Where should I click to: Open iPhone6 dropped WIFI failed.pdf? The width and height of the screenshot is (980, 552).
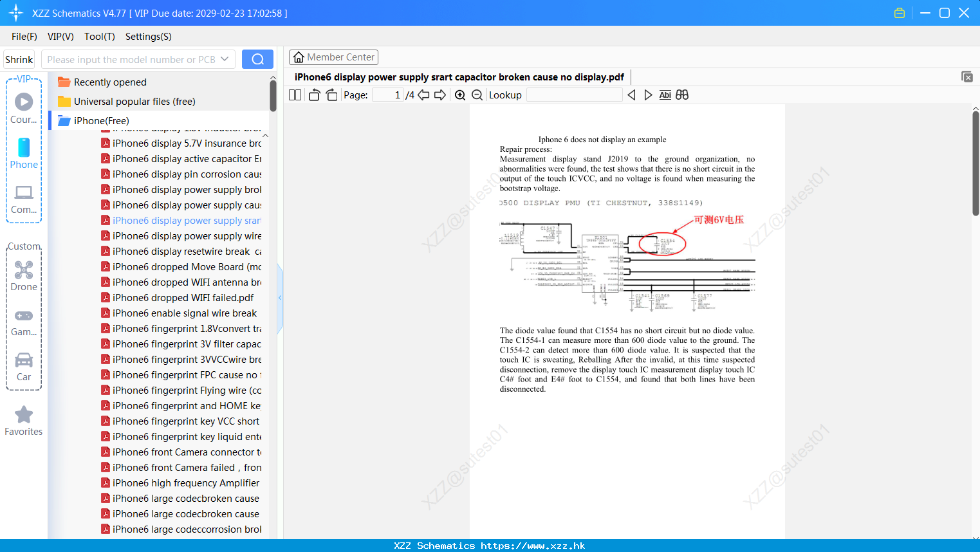click(x=177, y=298)
